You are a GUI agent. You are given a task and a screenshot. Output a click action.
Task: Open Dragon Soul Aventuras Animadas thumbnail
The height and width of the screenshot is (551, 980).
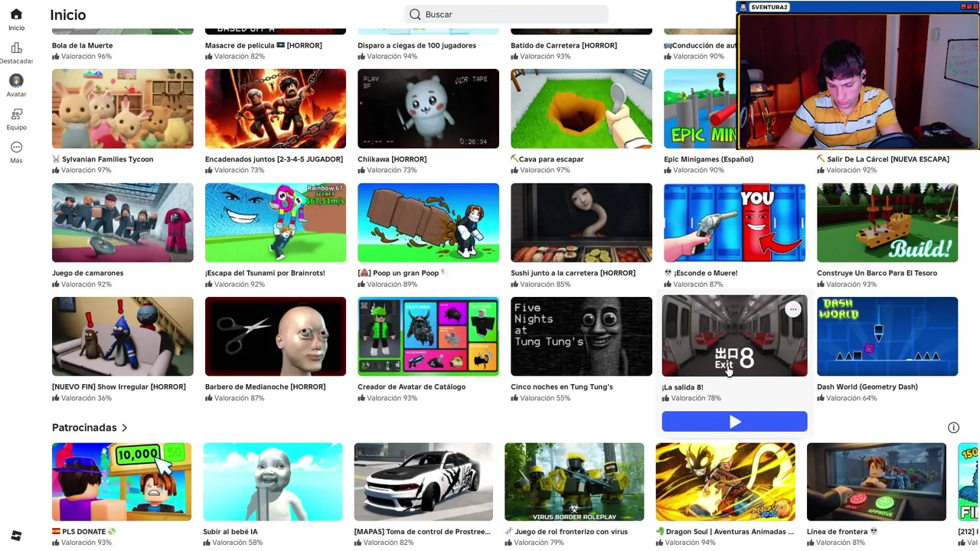pos(725,482)
